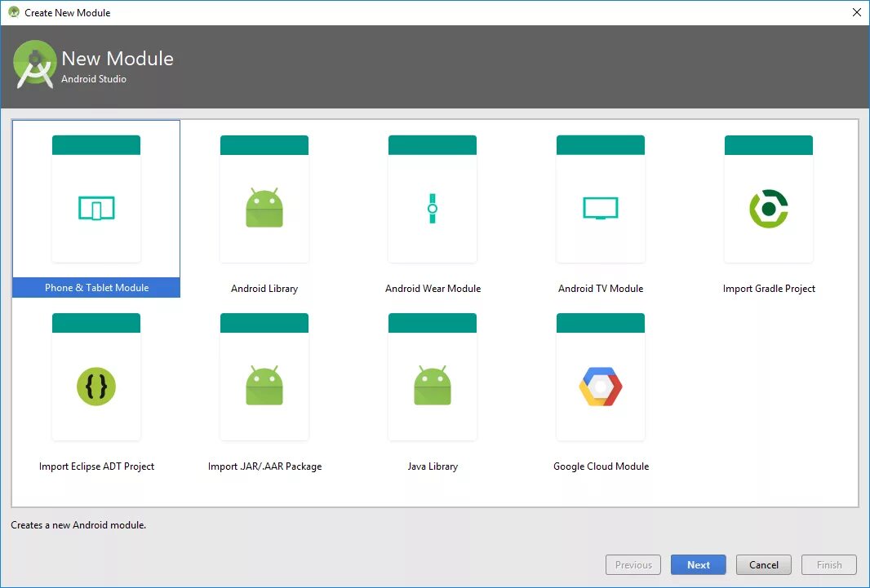This screenshot has width=870, height=588.
Task: Select the Import Eclipse ADT Project icon
Action: pyautogui.click(x=96, y=387)
